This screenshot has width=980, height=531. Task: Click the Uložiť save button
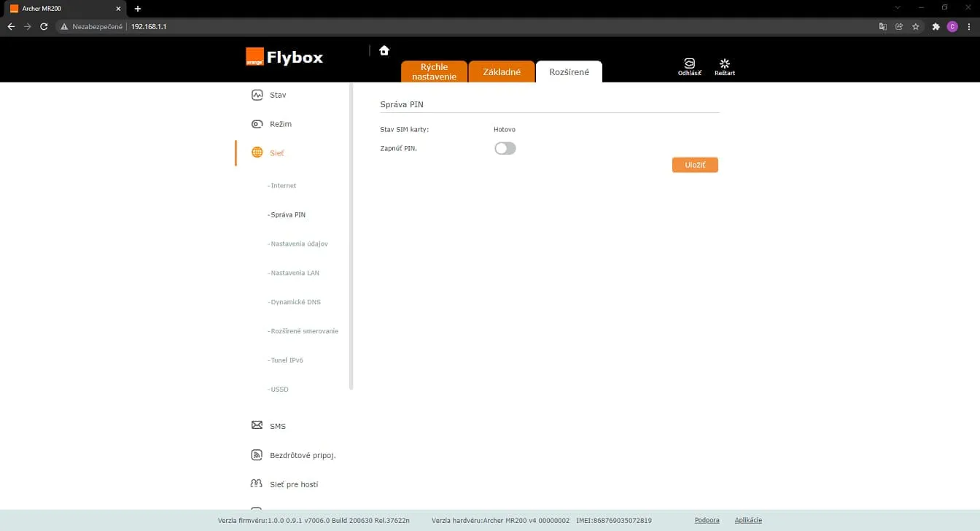695,165
